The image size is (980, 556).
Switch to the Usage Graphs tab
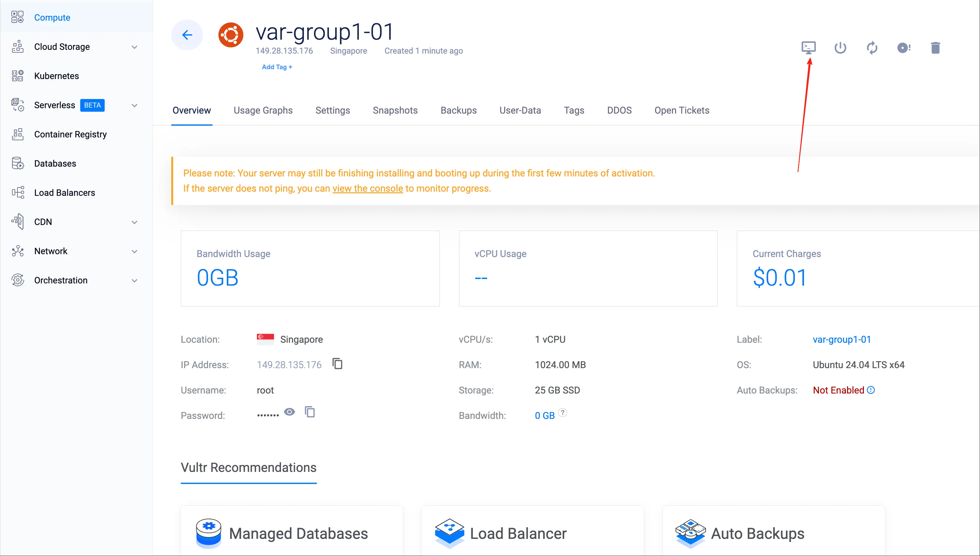263,110
